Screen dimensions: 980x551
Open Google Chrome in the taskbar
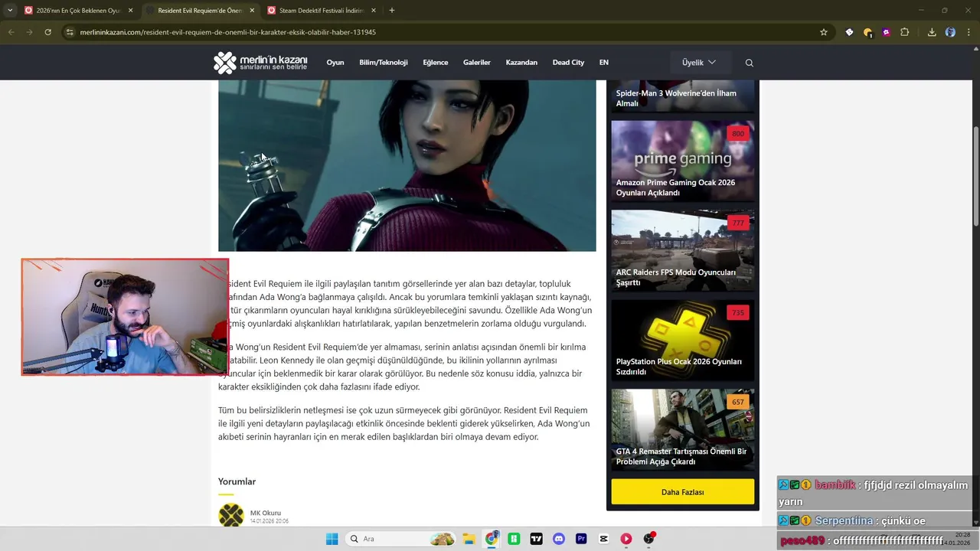click(492, 539)
